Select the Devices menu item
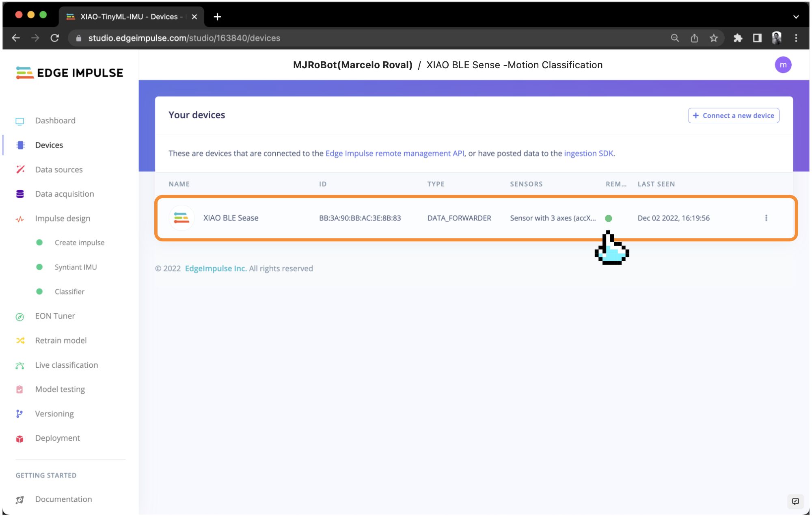Image resolution: width=812 pixels, height=516 pixels. (49, 145)
